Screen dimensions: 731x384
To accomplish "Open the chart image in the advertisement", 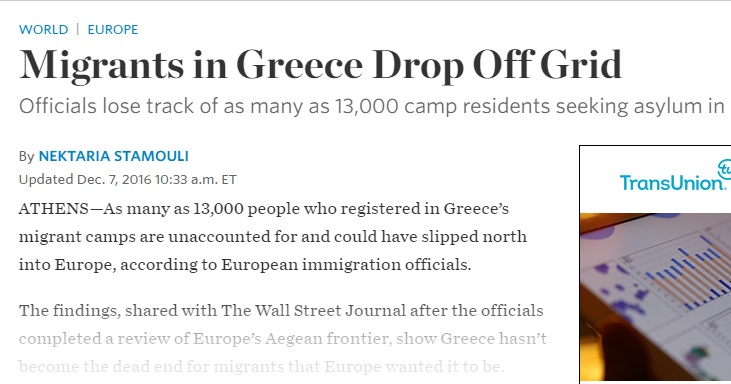I will point(655,297).
